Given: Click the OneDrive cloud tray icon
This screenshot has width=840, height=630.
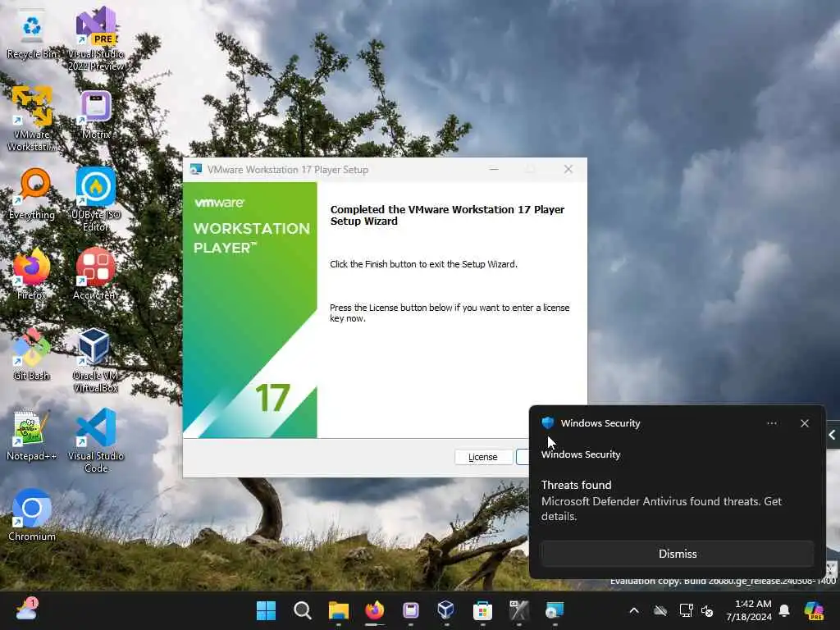Looking at the screenshot, I should [x=660, y=610].
